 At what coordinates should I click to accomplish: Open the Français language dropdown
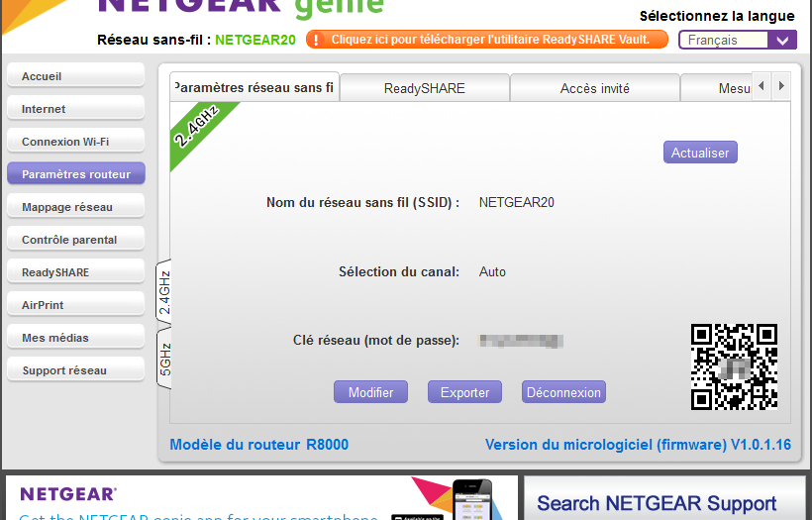[x=737, y=40]
